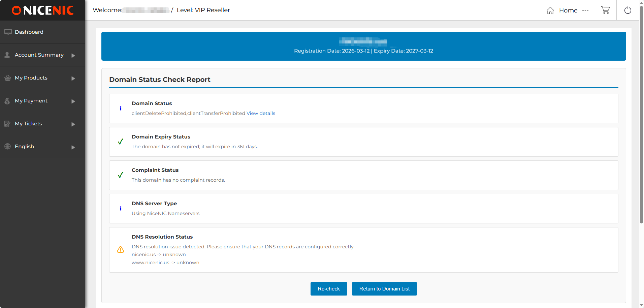Click the NiceNIC logo
Image resolution: width=644 pixels, height=308 pixels.
click(x=42, y=10)
